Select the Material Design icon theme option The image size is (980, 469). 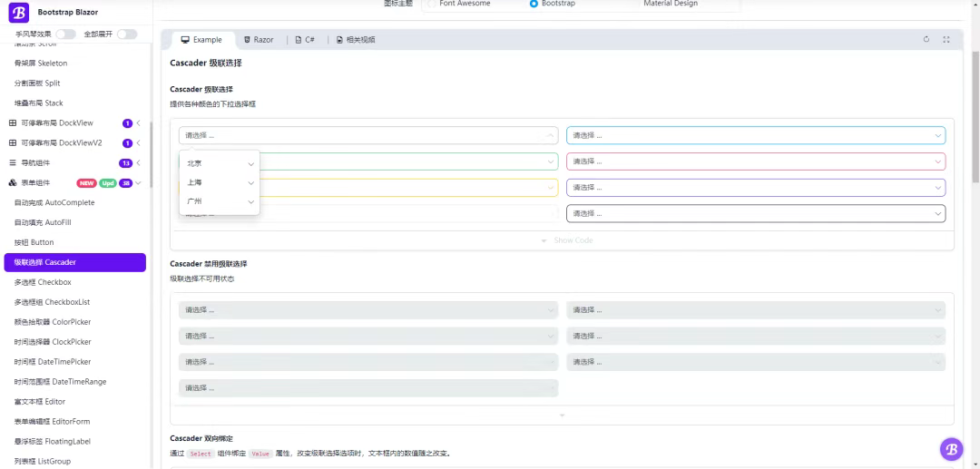(670, 4)
